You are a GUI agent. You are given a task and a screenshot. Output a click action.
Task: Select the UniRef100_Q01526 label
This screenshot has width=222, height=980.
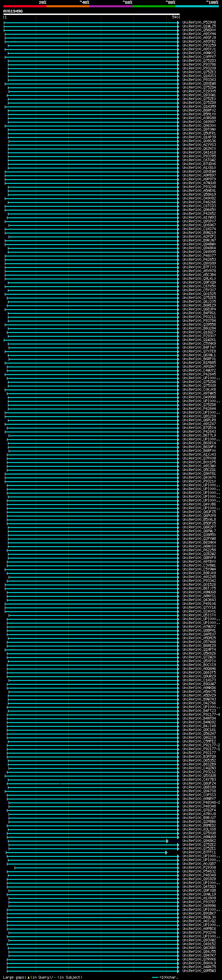tap(199, 585)
